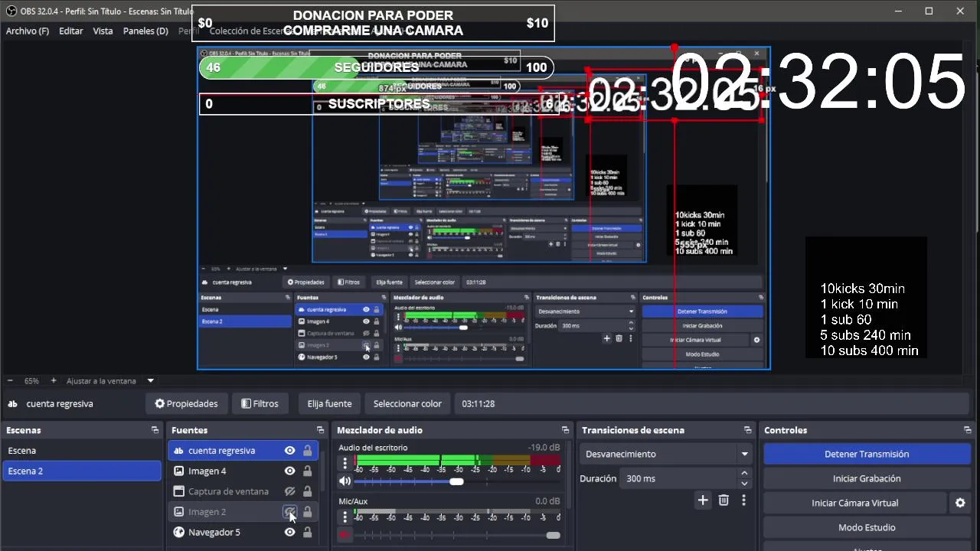Delete the selected scene transition
Viewport: 980px width, 551px height.
(x=724, y=500)
